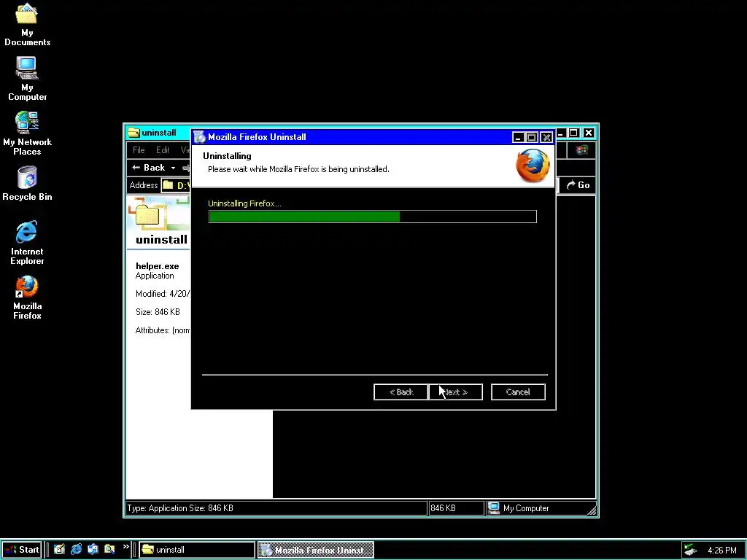Click Internet Explorer quick launch icon
The height and width of the screenshot is (560, 747).
76,550
